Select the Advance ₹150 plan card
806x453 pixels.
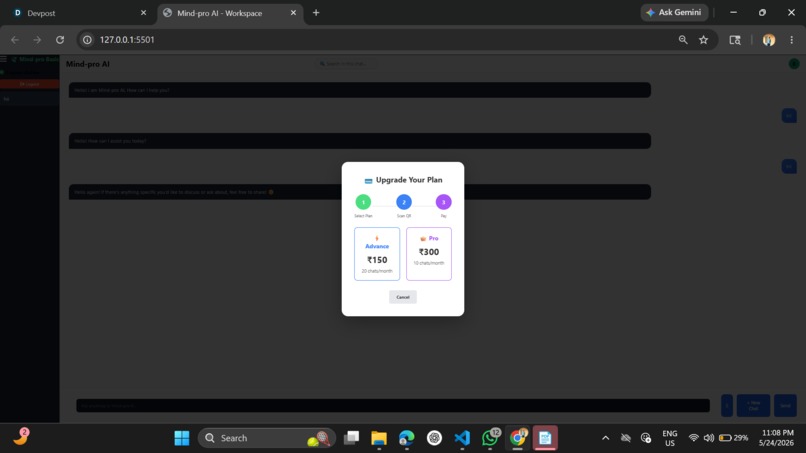coord(377,254)
